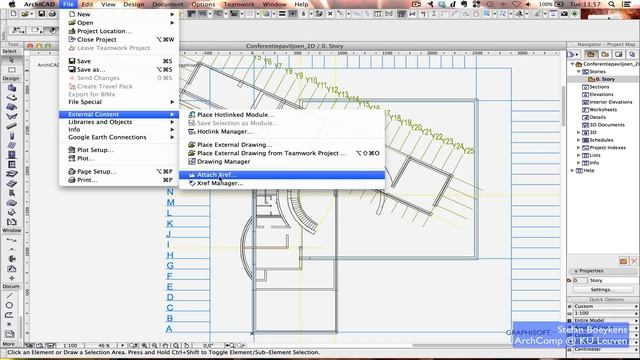The image size is (640, 360).
Task: Select the Circle/Arc tool in the toolbox
Action: click(9, 305)
